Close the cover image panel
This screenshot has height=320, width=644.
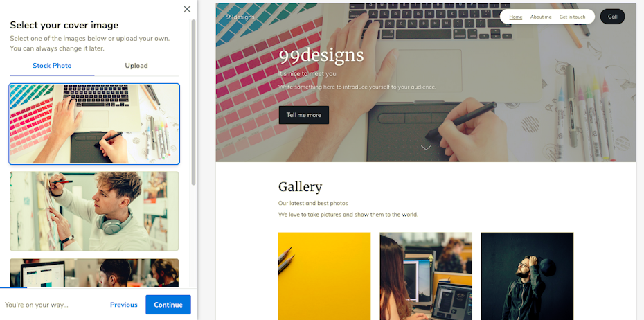point(187,9)
